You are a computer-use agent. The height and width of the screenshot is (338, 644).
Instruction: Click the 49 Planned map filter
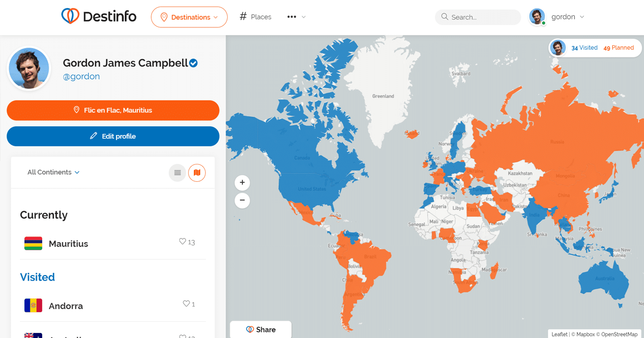tap(619, 48)
